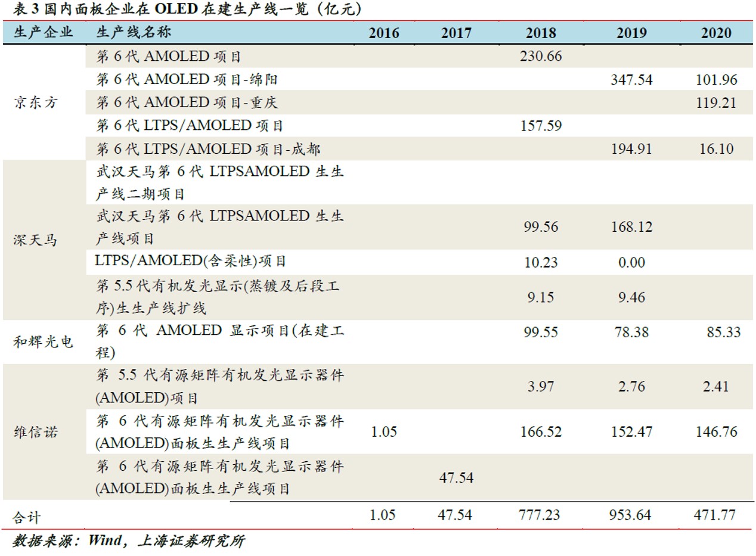Select the 和辉光电 company cell
The width and height of the screenshot is (756, 556).
pyautogui.click(x=43, y=342)
